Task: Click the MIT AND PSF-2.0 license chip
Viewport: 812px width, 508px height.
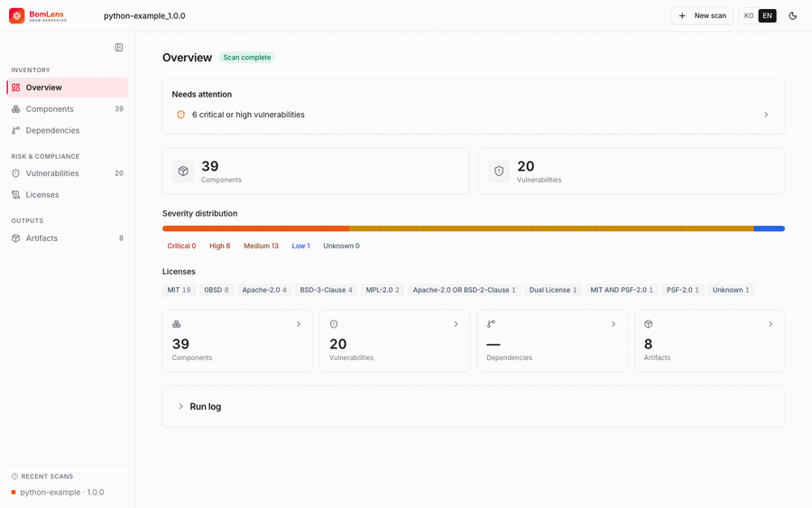Action: coord(622,290)
